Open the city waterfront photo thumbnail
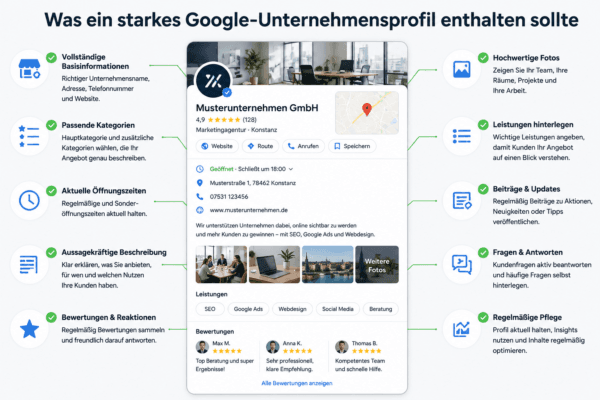The height and width of the screenshot is (400, 600). pyautogui.click(x=328, y=264)
